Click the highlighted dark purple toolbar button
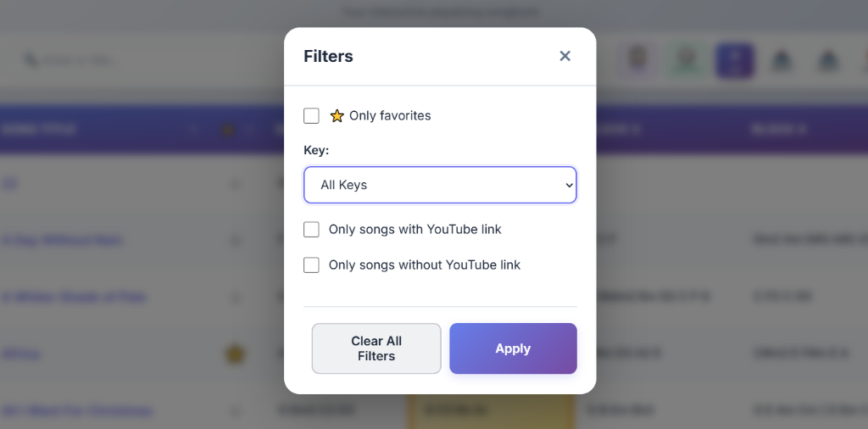Screen dimensions: 868x429 pos(734,60)
